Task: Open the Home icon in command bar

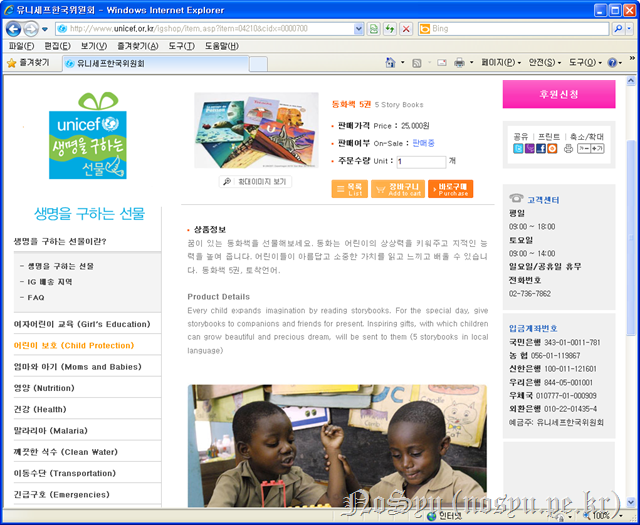Action: click(x=390, y=62)
